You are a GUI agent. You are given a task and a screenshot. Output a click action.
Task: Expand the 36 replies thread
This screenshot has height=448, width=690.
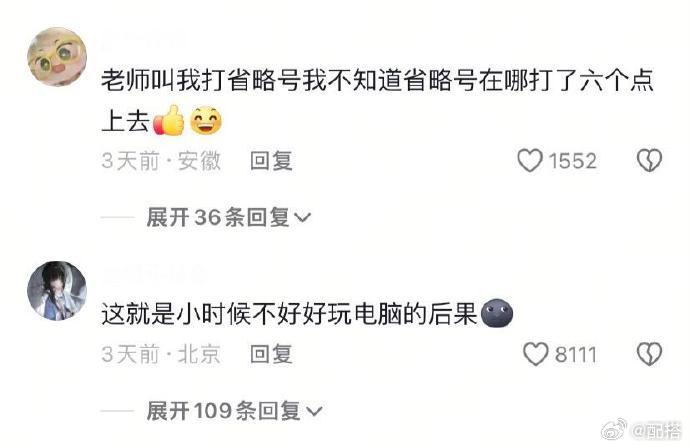[228, 217]
